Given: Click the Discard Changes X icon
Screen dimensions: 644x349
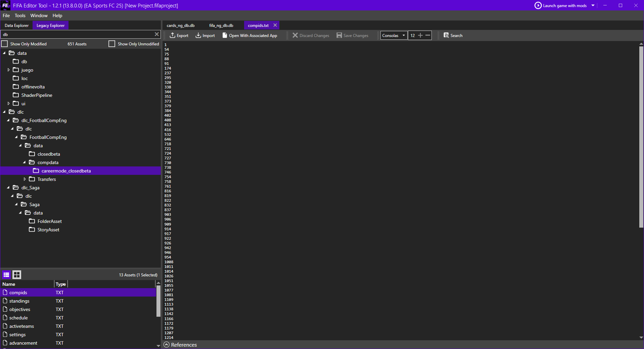Looking at the screenshot, I should 295,35.
